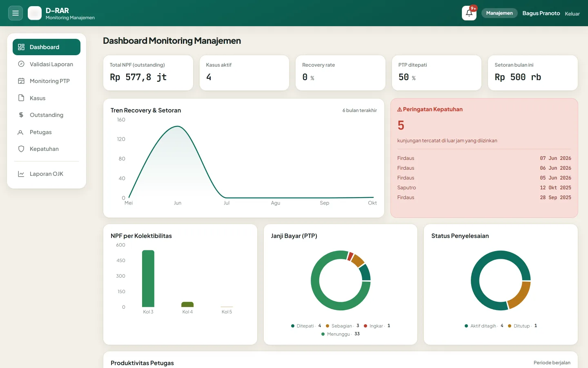Click the Kol 3 bar in NPF chart
This screenshot has height=368, width=588.
click(x=148, y=278)
